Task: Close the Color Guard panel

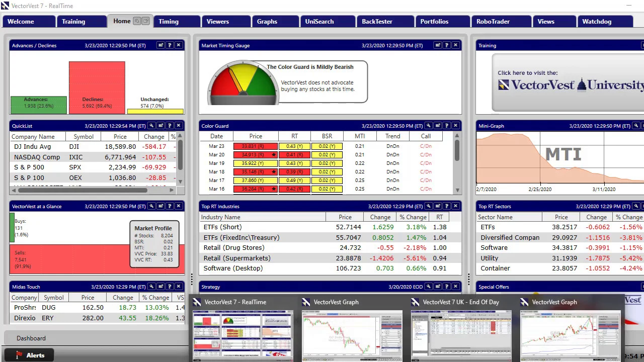Action: tap(455, 126)
